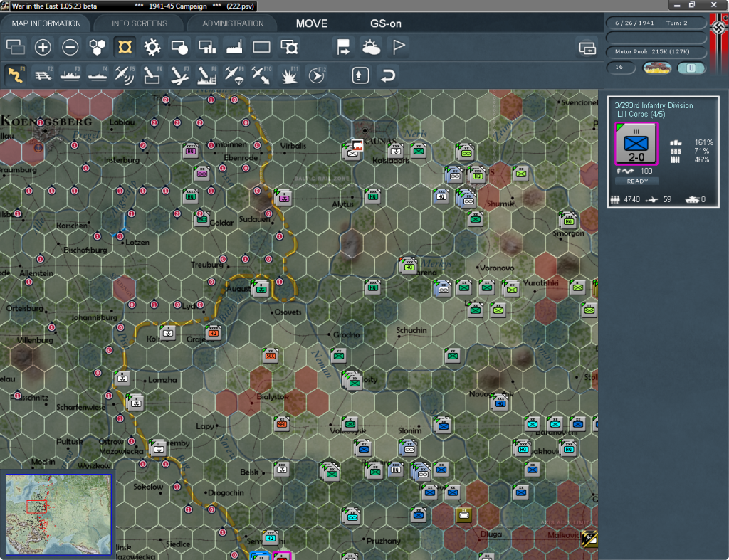Screen dimensions: 729x560
Task: Click the double-rectangle with gear icon
Action: pyautogui.click(x=289, y=47)
